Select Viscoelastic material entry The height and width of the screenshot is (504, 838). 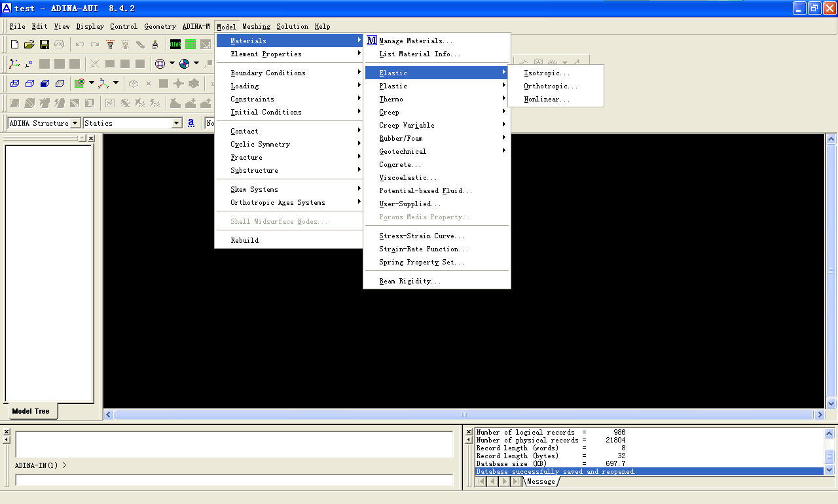point(437,177)
